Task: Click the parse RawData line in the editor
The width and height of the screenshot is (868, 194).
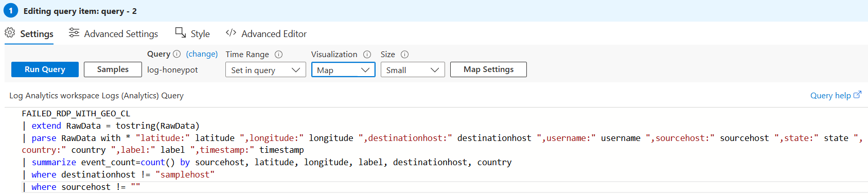Action: click(442, 144)
